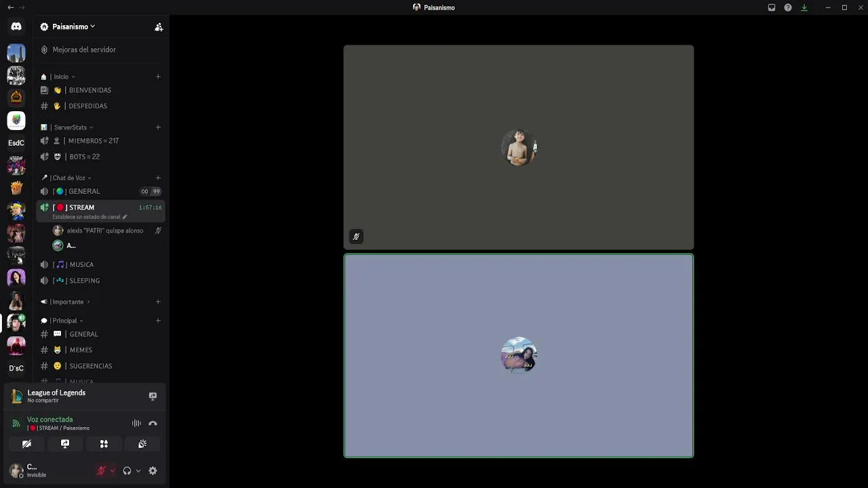Open the help icon in title bar
Viewport: 868px width, 488px height.
(788, 7)
